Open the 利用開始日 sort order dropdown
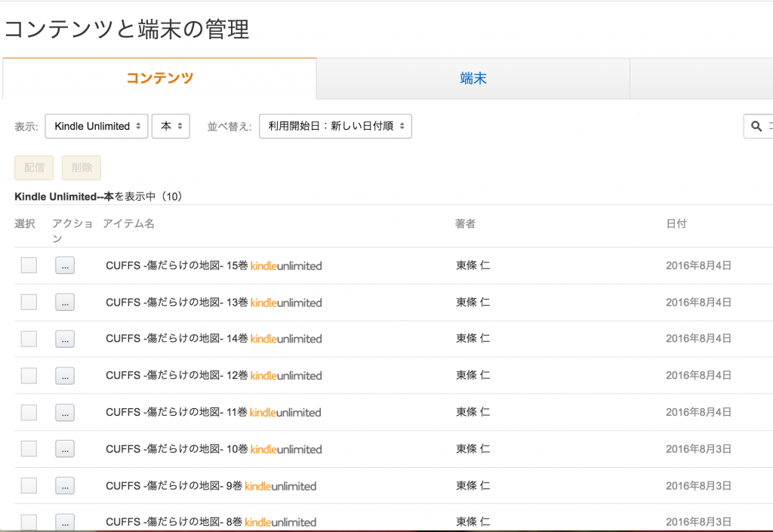 (x=335, y=126)
